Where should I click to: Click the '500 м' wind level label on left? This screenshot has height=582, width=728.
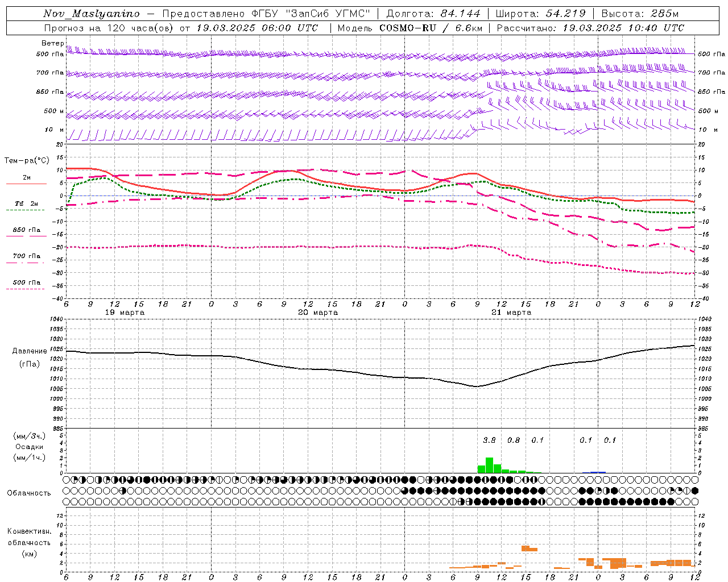coord(54,111)
